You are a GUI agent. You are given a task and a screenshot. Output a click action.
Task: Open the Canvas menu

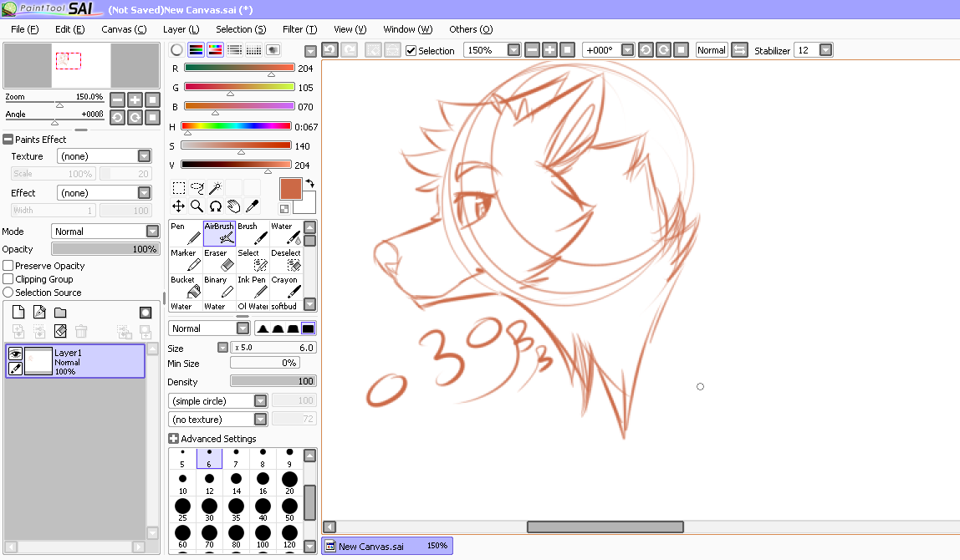point(124,29)
